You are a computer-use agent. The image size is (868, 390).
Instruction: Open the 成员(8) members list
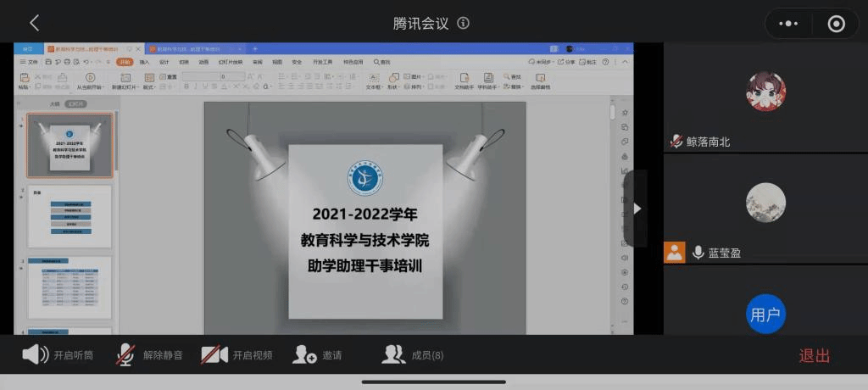(413, 355)
